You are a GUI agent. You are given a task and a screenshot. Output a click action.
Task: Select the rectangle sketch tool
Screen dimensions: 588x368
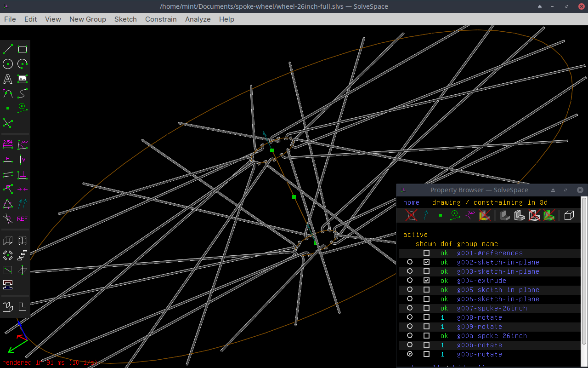23,49
